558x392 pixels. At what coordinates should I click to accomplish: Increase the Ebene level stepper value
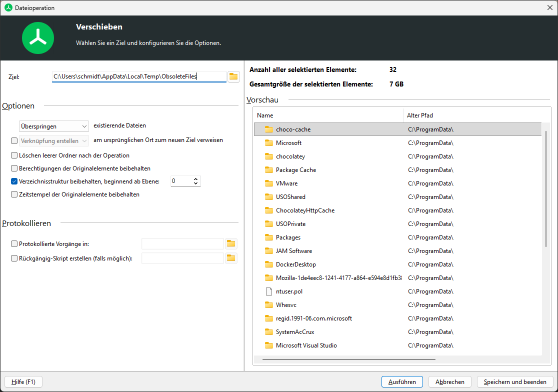pos(195,179)
